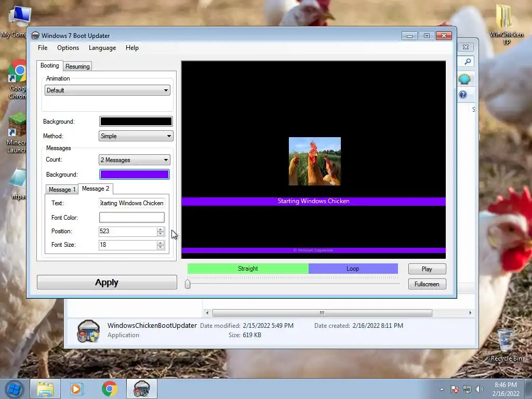Click the Date created 2/16/2022 8:11 PM value
This screenshot has width=532, height=399.
(378, 326)
